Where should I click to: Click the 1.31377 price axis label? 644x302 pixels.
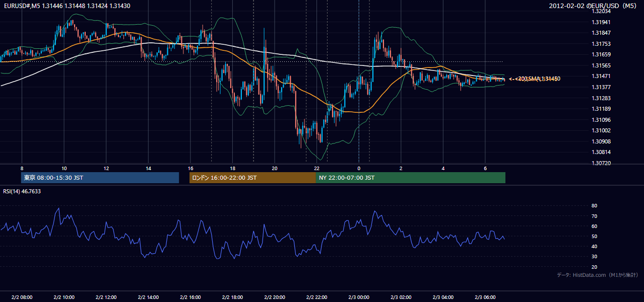click(602, 87)
